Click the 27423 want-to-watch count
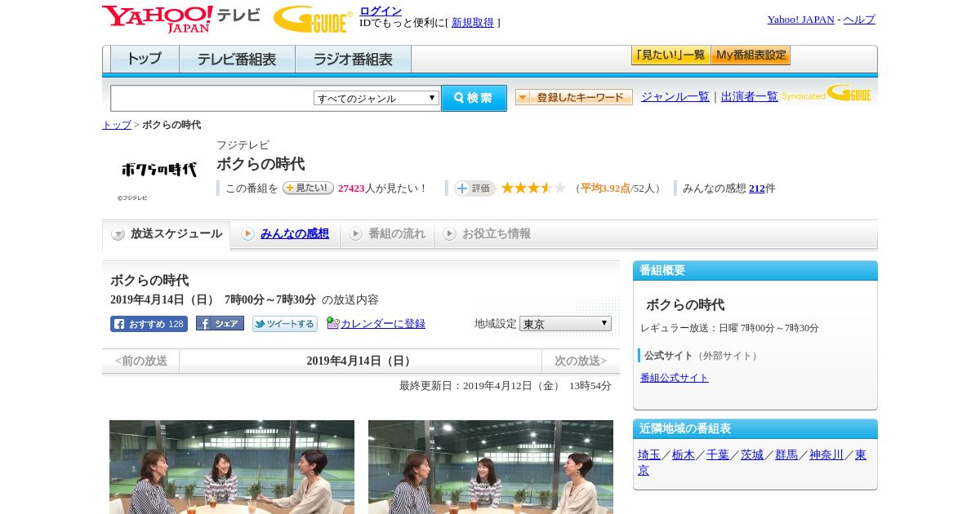This screenshot has width=980, height=514. (x=351, y=188)
